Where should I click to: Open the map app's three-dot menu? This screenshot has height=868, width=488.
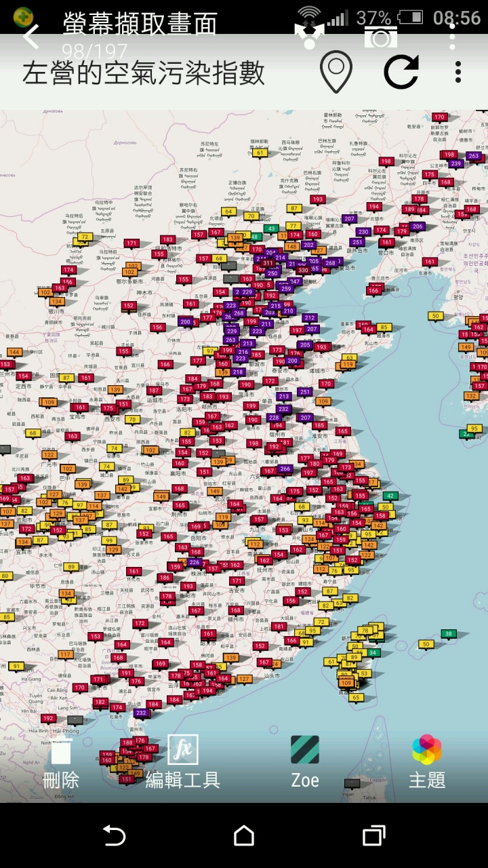point(458,72)
